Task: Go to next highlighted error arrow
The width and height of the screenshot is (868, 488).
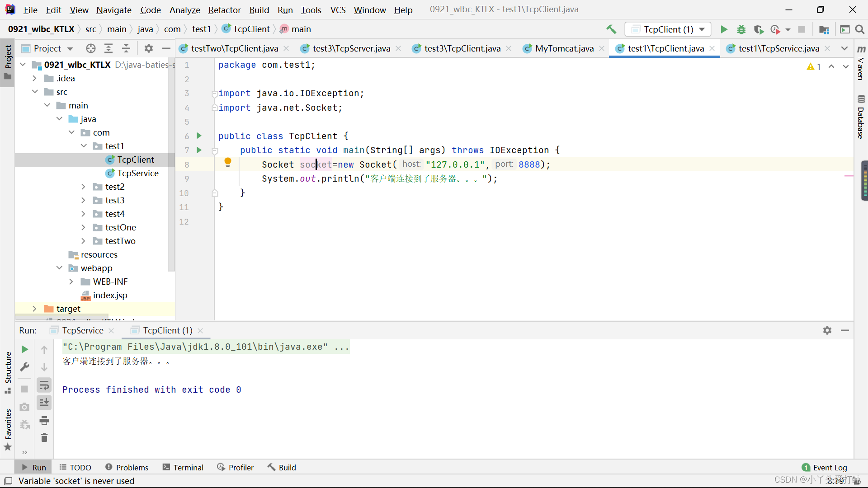Action: point(845,66)
